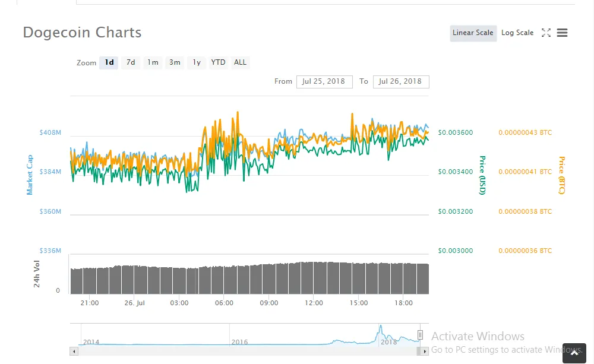Click the 0.00000043 BTC tick
This screenshot has height=364, width=594.
(525, 132)
